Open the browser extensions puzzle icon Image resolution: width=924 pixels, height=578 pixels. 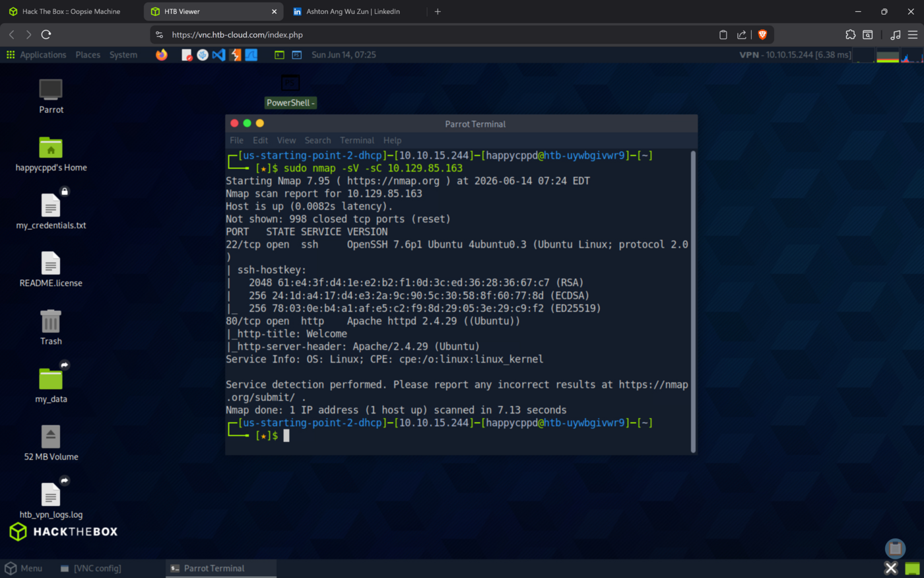pyautogui.click(x=850, y=34)
